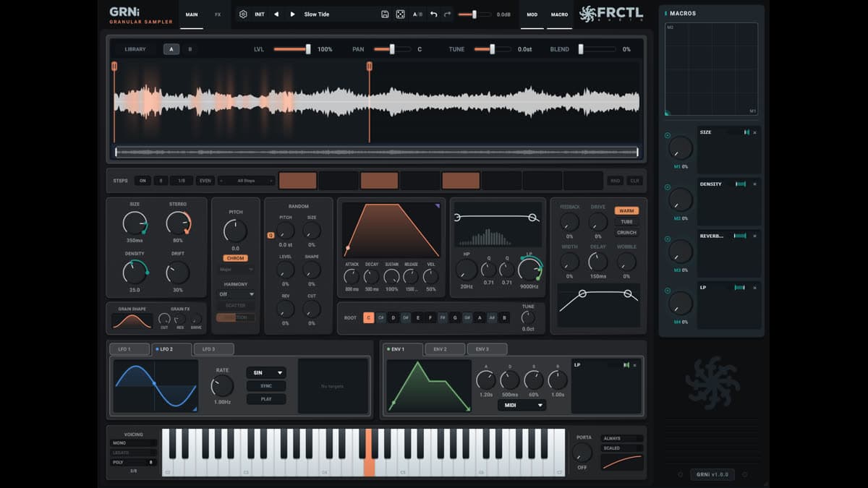Toggle the A/B compare button

tap(418, 14)
